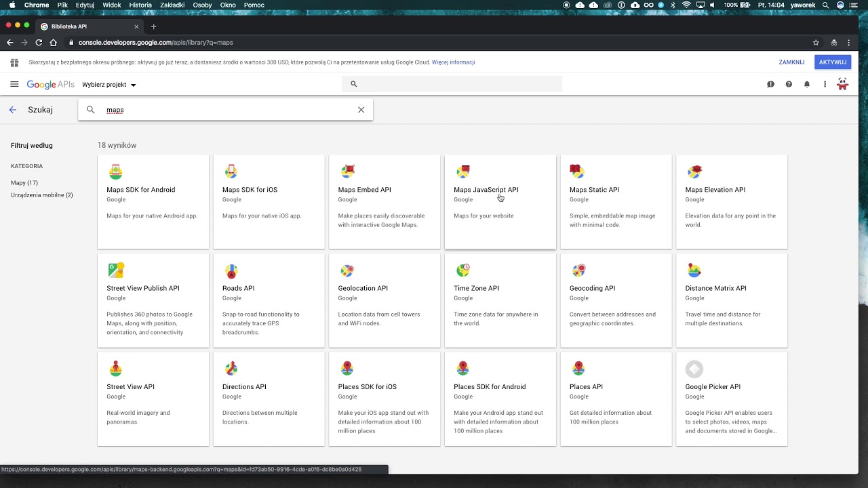Select the Biblioteka API browser tab

[x=88, y=26]
